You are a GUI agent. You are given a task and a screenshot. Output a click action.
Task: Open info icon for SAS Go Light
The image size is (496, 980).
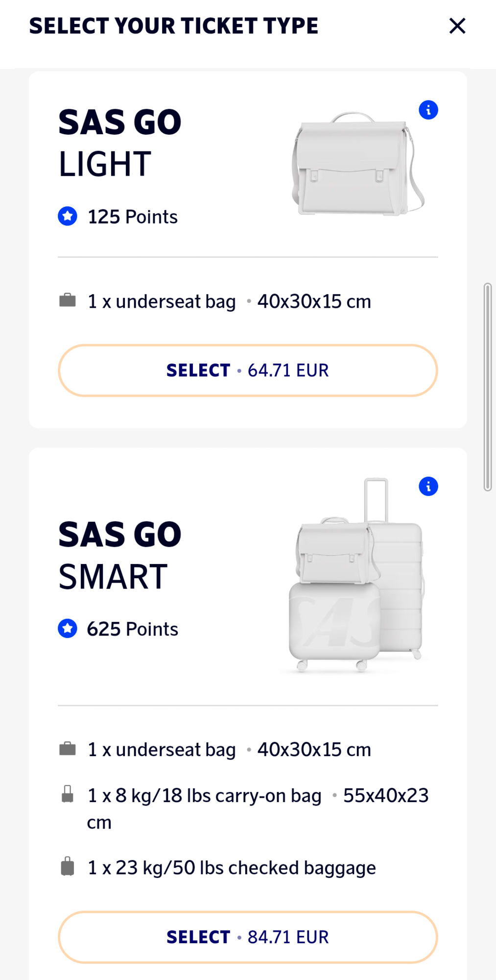click(428, 110)
